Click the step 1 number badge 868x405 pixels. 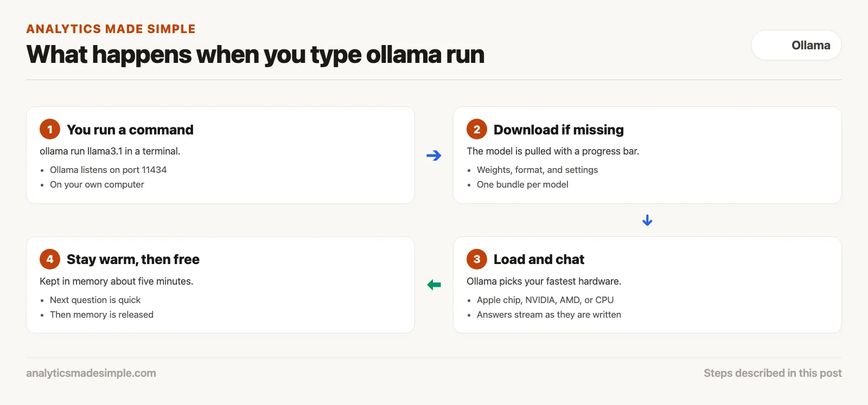pyautogui.click(x=50, y=129)
